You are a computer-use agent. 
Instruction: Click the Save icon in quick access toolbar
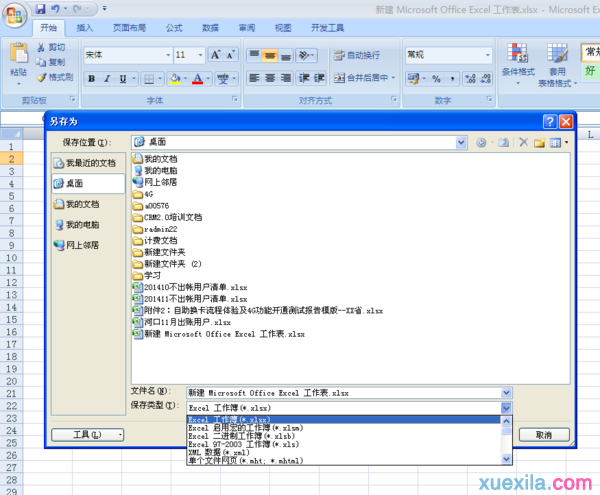pyautogui.click(x=41, y=8)
